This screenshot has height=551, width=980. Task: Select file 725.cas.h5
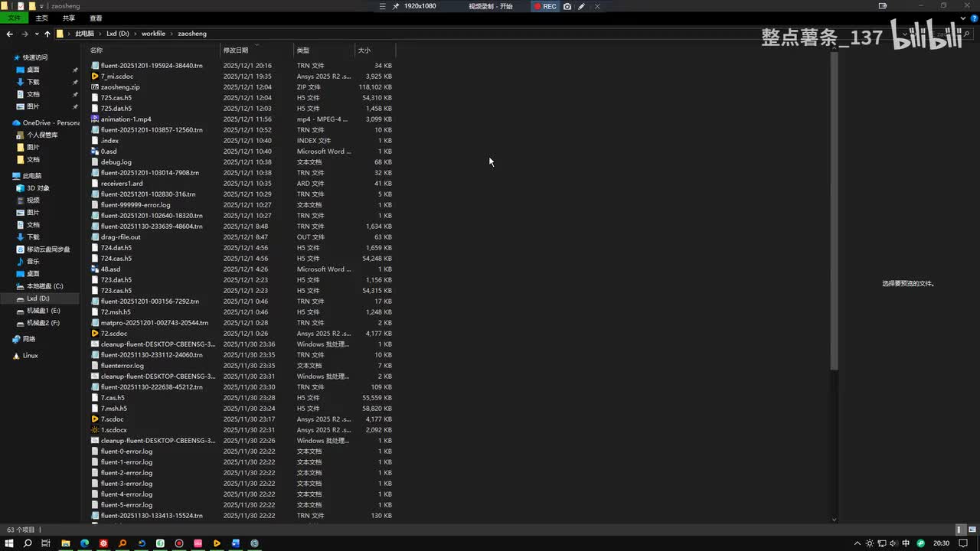tap(116, 97)
